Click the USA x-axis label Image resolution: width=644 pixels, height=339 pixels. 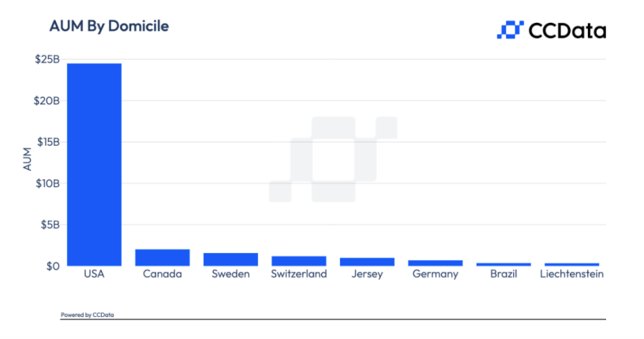tap(94, 274)
